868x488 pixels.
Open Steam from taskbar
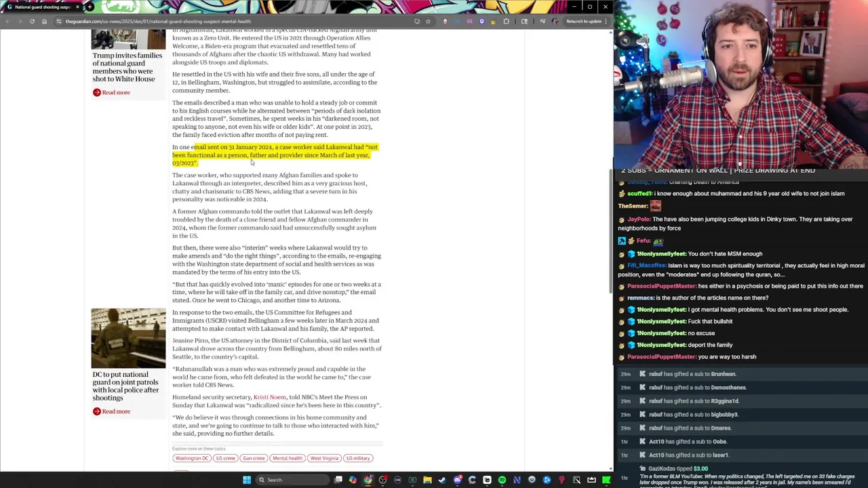tap(442, 480)
